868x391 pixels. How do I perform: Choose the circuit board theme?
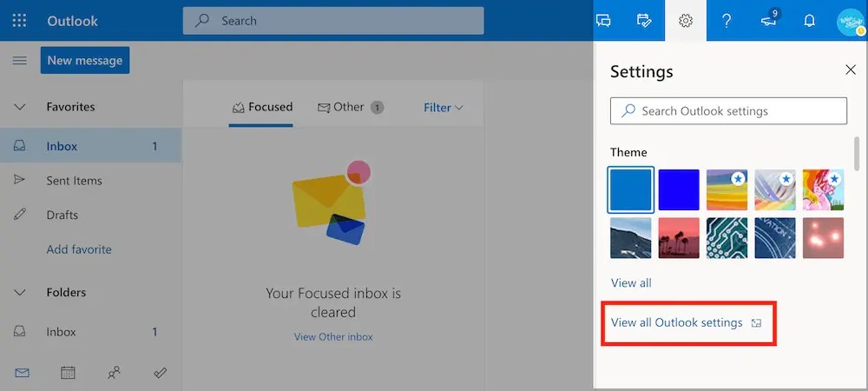coord(727,237)
